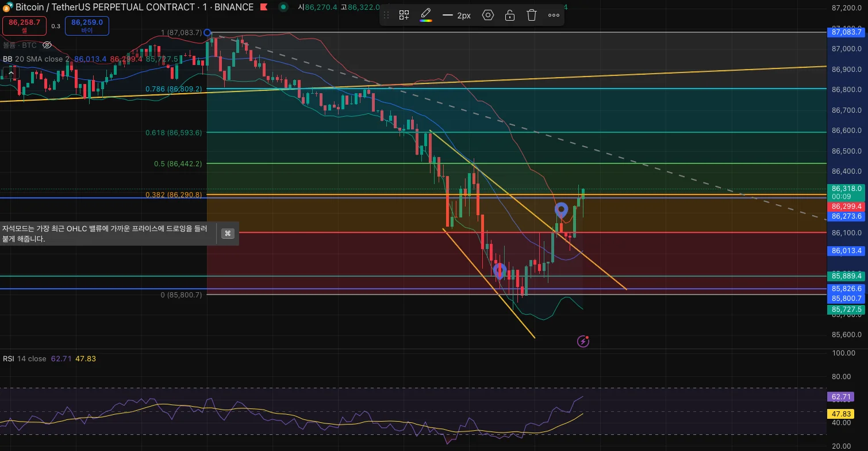Click the 0.3 spread value between sell and buy

pos(56,26)
